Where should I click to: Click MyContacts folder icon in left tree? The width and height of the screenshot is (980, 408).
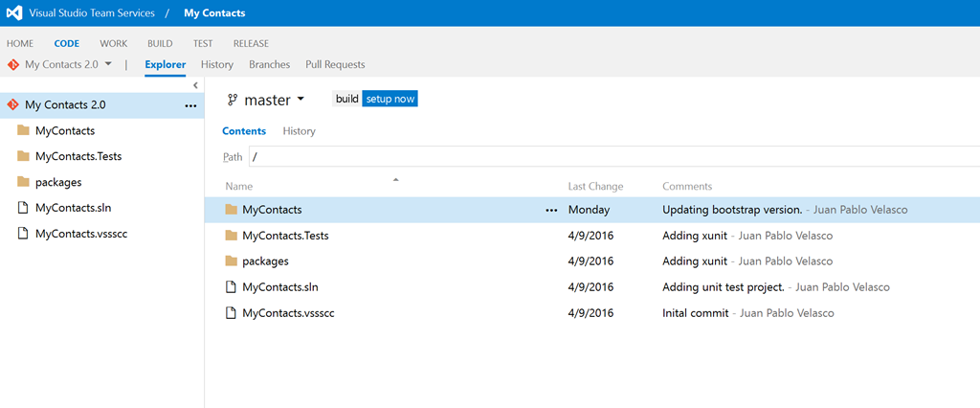(24, 131)
